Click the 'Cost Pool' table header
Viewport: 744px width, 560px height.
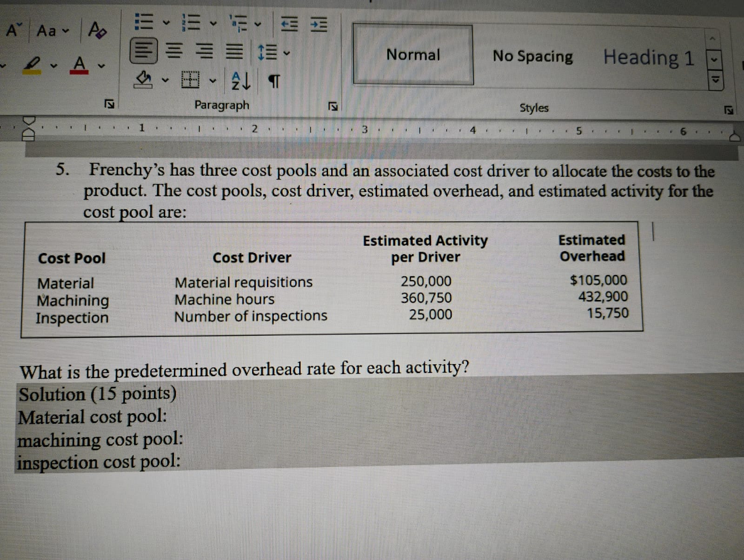pos(72,258)
